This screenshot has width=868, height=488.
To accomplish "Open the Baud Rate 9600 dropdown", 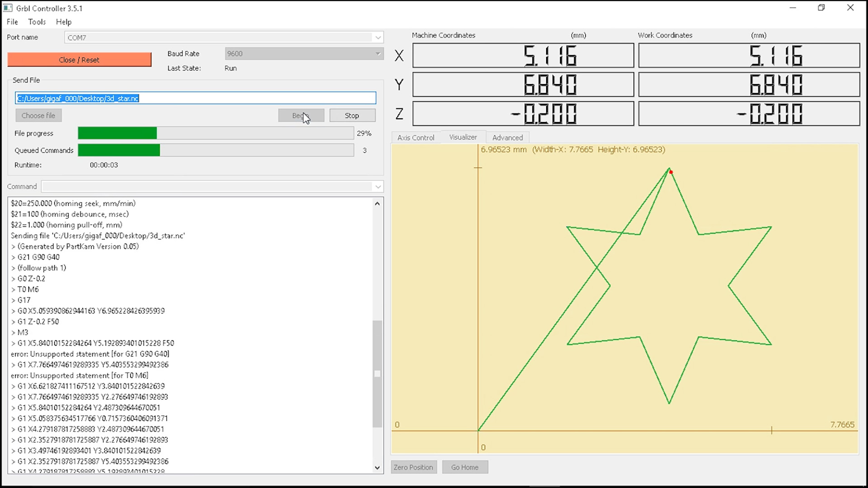I will pos(378,54).
